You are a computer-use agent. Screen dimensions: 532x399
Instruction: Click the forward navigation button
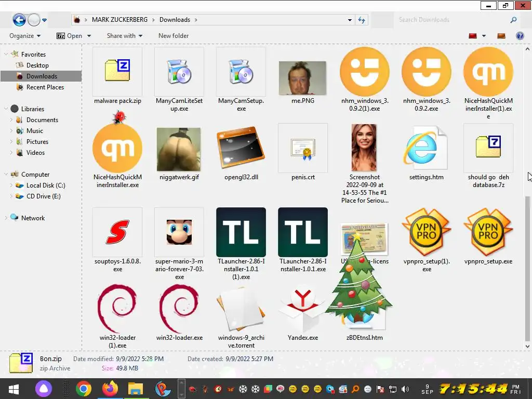point(34,20)
